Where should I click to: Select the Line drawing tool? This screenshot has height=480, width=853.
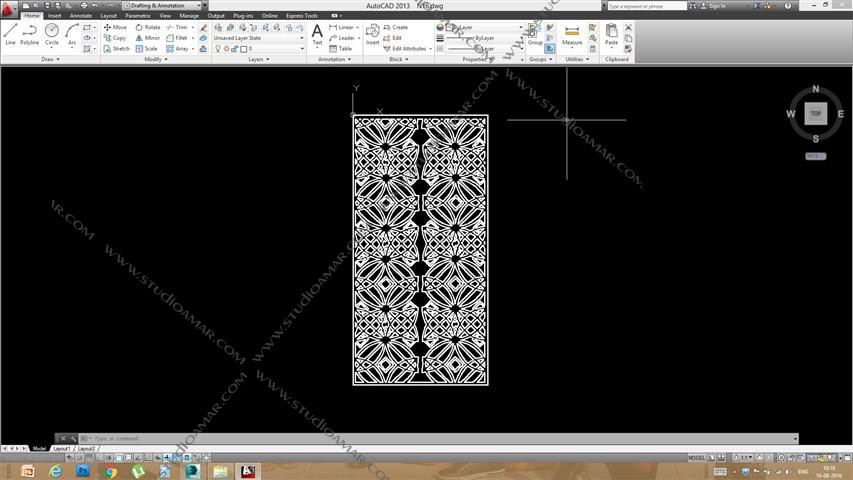[10, 34]
